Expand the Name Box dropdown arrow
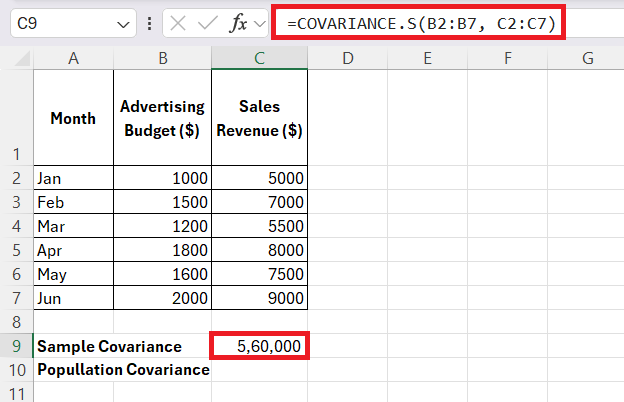Image resolution: width=624 pixels, height=402 pixels. tap(123, 25)
